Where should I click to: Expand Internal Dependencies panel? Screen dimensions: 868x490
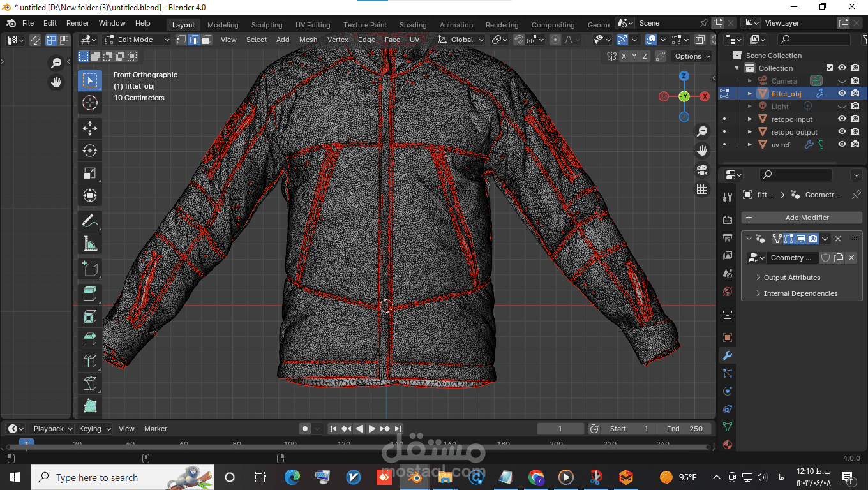point(800,293)
